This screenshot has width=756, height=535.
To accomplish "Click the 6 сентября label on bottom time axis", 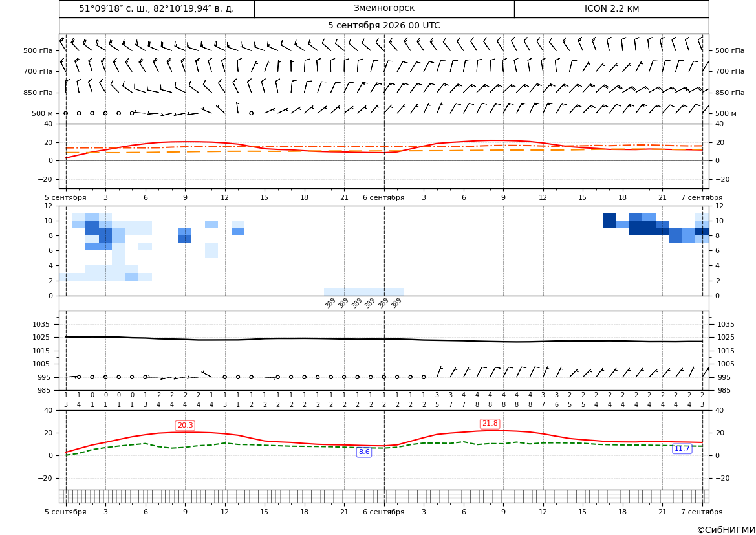I will (383, 512).
